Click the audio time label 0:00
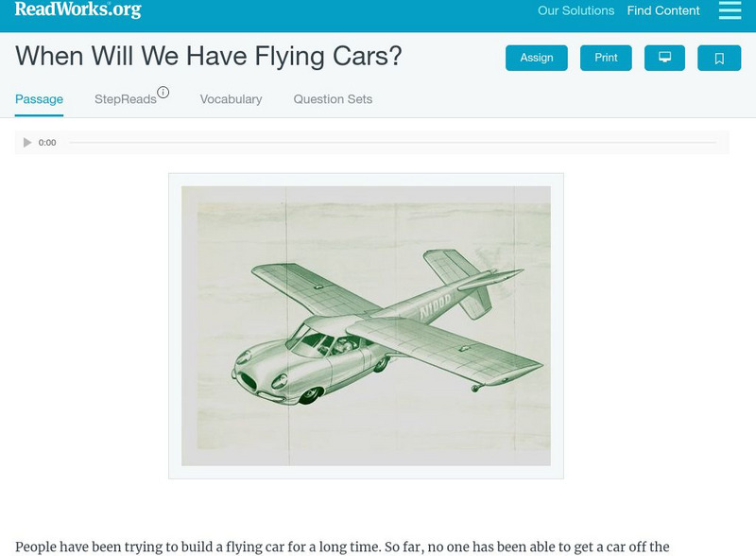This screenshot has height=556, width=756. click(x=47, y=143)
